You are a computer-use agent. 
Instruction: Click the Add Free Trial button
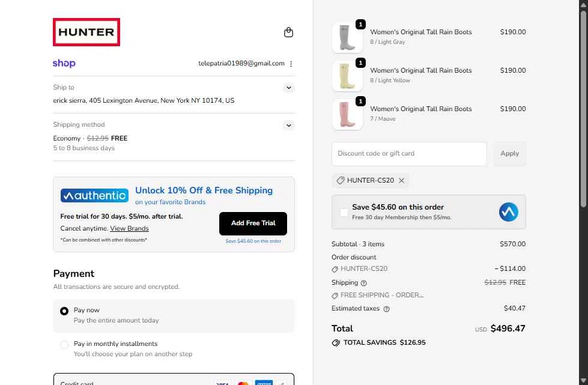[253, 223]
